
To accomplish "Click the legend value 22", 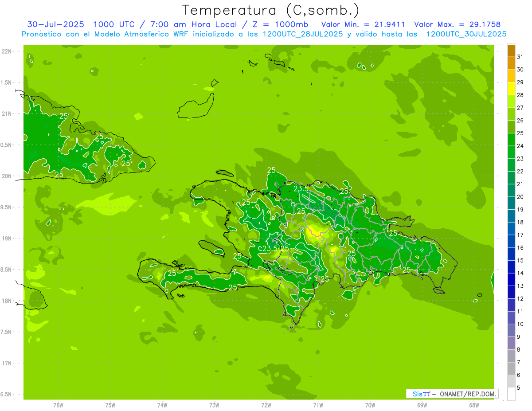I will click(x=520, y=172).
